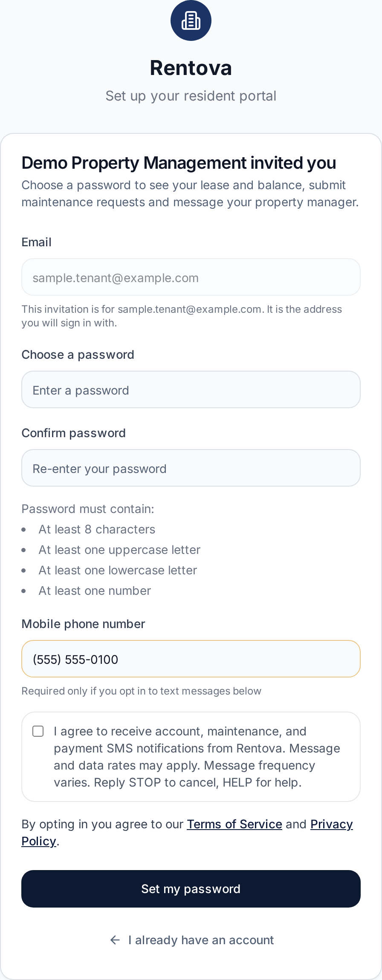Click the Choose a password label
Image resolution: width=382 pixels, height=980 pixels.
click(78, 355)
